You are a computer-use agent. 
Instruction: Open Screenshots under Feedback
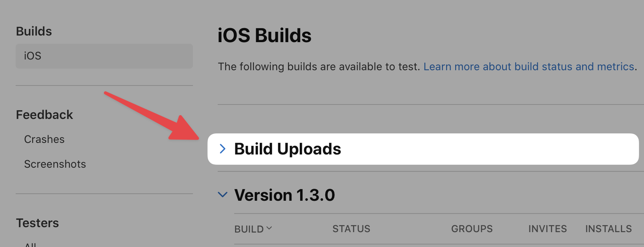(x=55, y=164)
